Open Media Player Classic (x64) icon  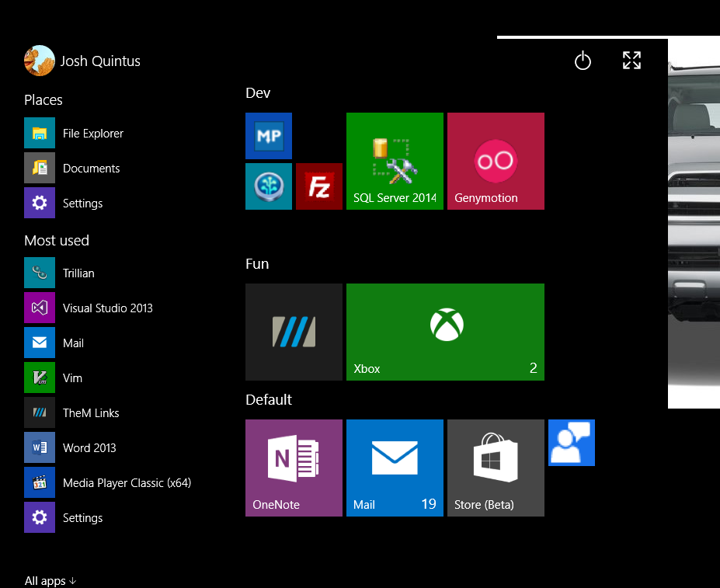click(x=40, y=482)
